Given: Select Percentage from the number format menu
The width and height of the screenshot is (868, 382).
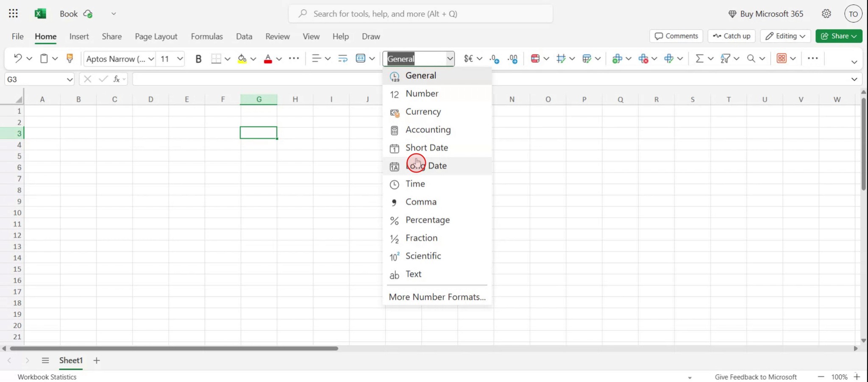Looking at the screenshot, I should pos(428,220).
